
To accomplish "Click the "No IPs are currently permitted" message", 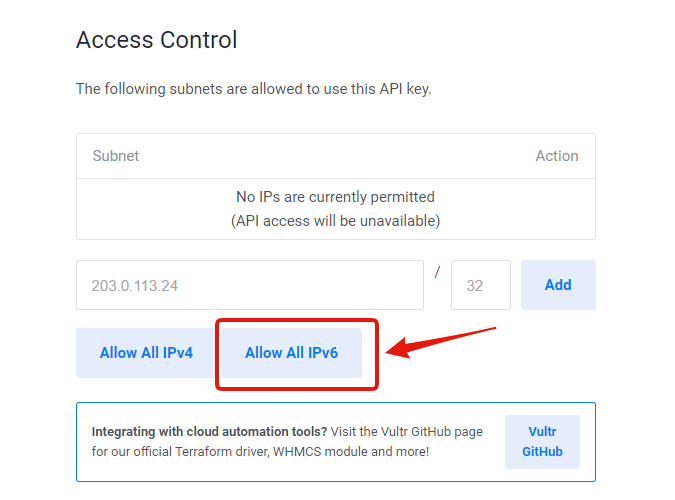I will coord(335,197).
